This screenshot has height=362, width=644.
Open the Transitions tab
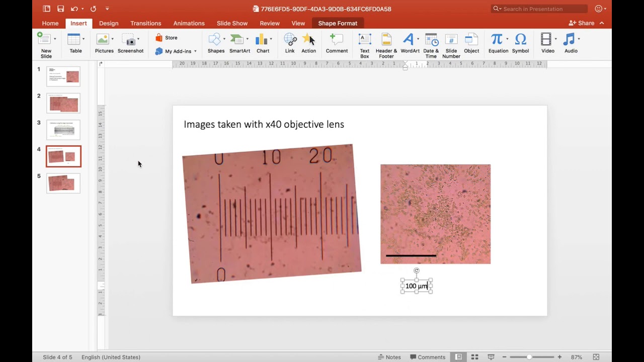click(x=146, y=23)
